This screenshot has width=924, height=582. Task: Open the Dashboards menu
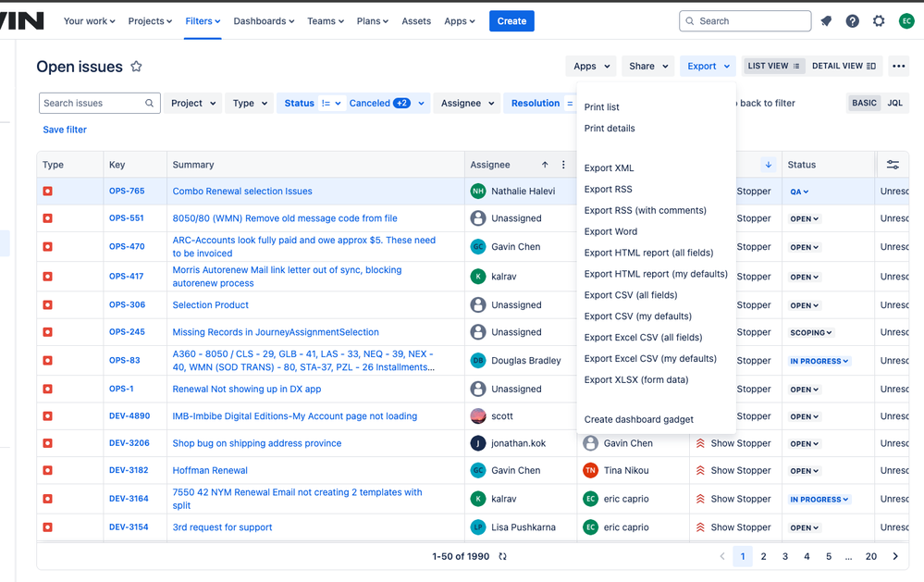264,21
